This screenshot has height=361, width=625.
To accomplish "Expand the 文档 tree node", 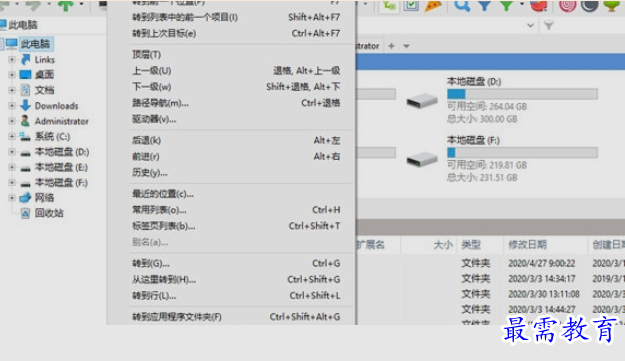I will pyautogui.click(x=12, y=90).
